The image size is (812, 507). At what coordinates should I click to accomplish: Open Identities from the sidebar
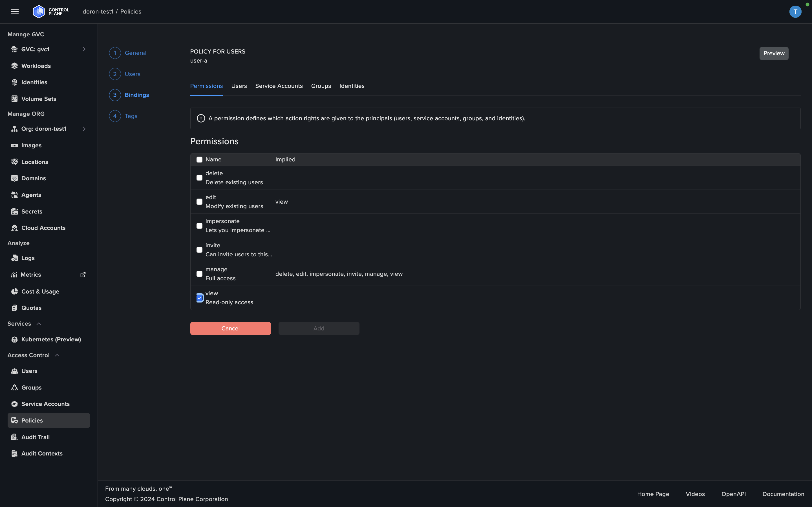(x=34, y=82)
